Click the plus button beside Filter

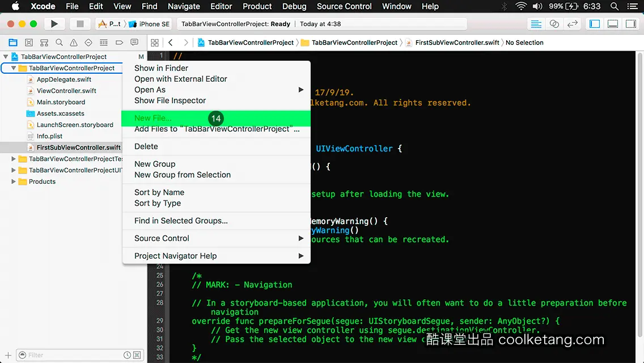point(8,355)
